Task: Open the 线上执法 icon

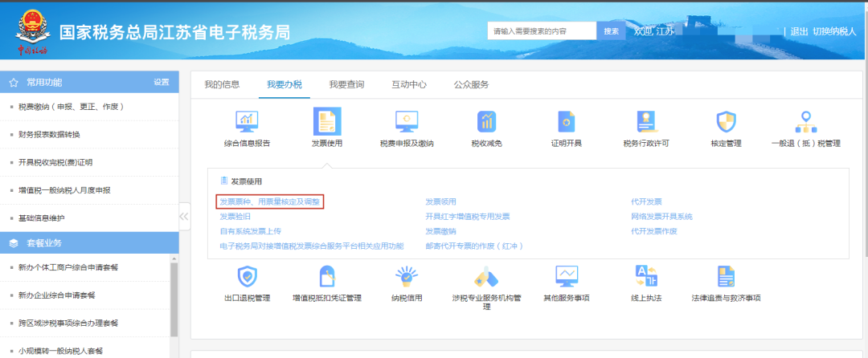Action: pyautogui.click(x=646, y=275)
